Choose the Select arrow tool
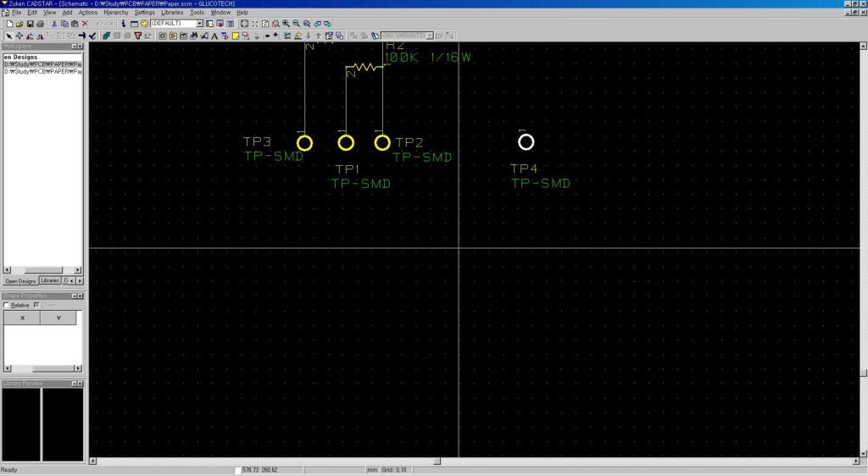The height and width of the screenshot is (476, 868). 8,36
